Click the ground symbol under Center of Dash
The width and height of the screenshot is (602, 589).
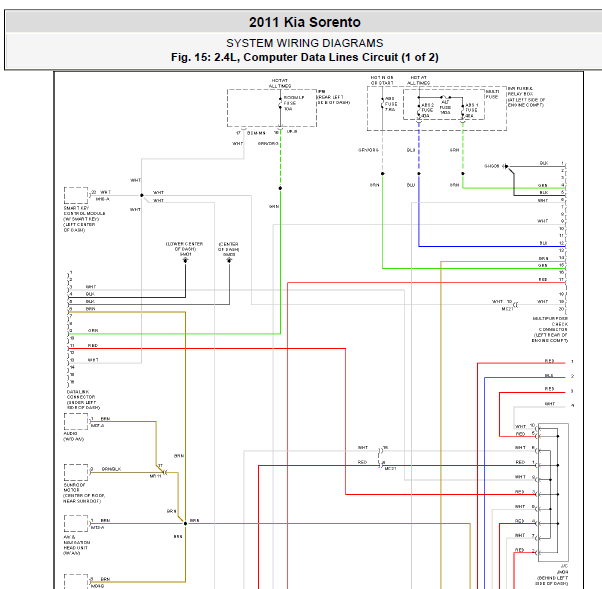tap(229, 260)
